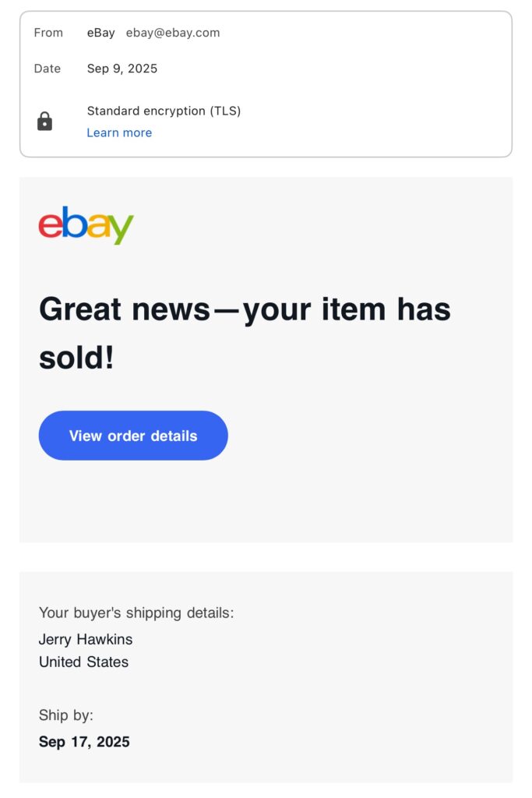The image size is (532, 798).
Task: Select buyer name Jerry Hawkins
Action: 86,639
